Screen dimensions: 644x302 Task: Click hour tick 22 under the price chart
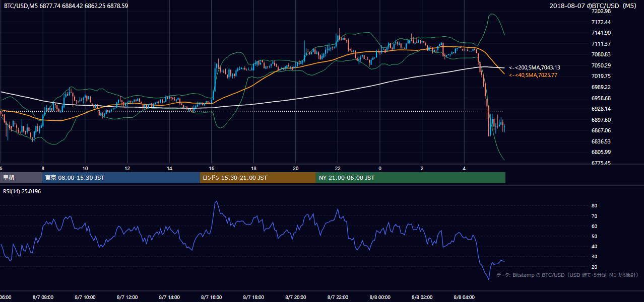(338, 169)
